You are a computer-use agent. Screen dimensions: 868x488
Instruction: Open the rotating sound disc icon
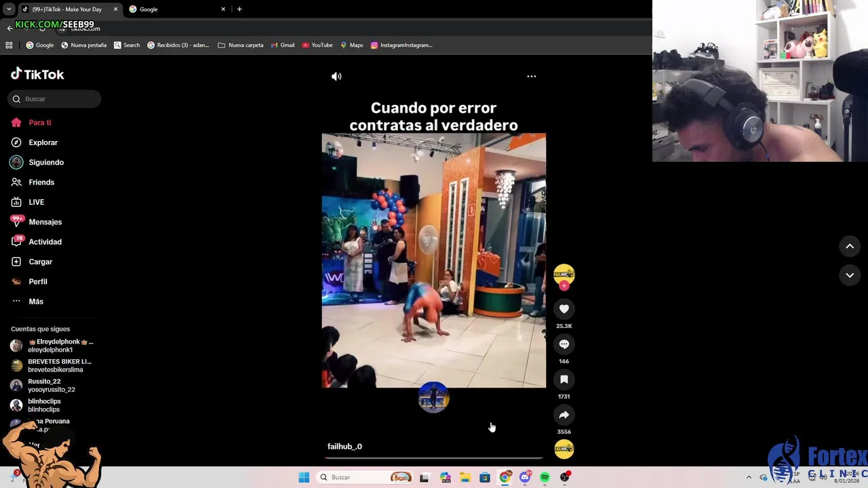pos(564,449)
